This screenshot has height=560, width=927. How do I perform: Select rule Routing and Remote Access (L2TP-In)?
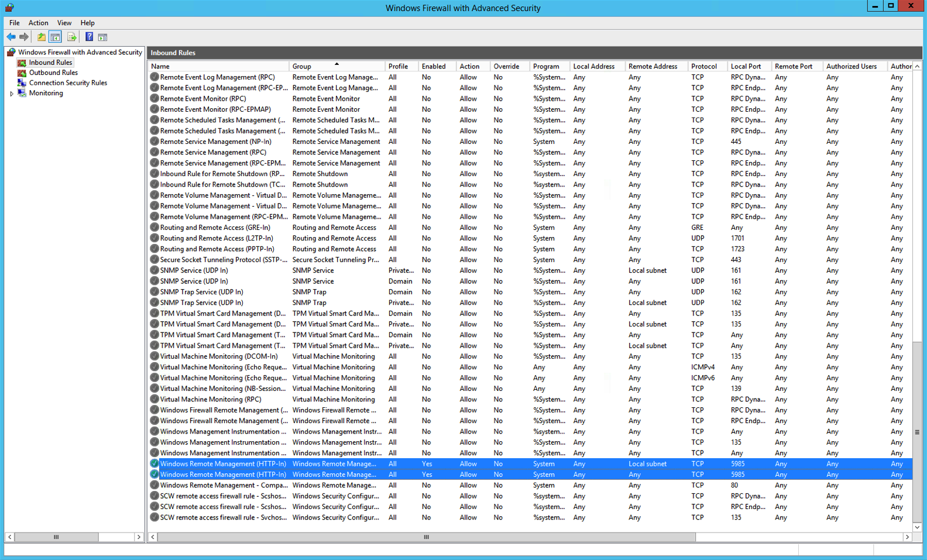coord(217,238)
